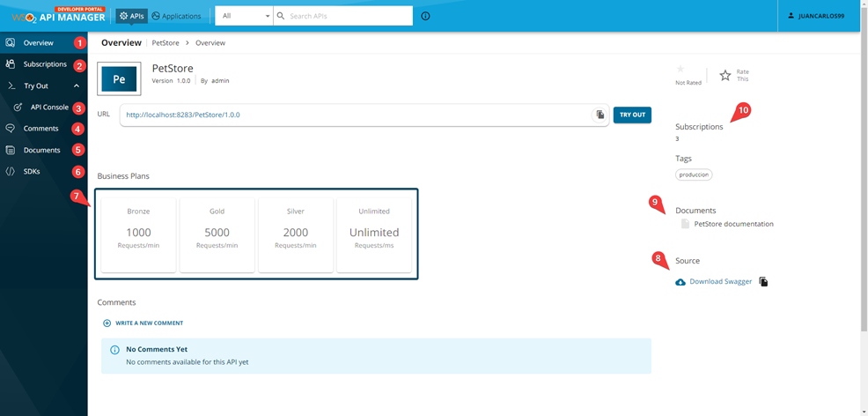Click the No Comments Yet info icon
The image size is (868, 416).
[114, 350]
